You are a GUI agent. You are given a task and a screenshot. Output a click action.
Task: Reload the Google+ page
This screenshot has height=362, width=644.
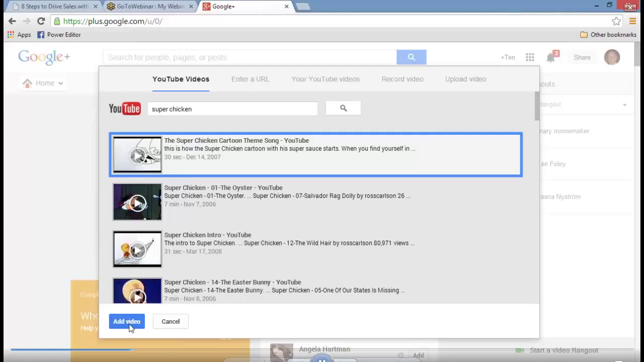41,21
